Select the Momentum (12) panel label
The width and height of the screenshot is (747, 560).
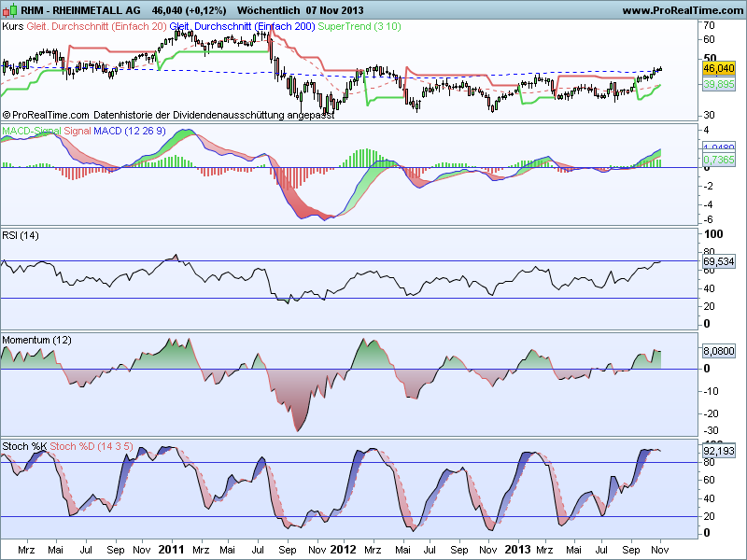pos(36,340)
